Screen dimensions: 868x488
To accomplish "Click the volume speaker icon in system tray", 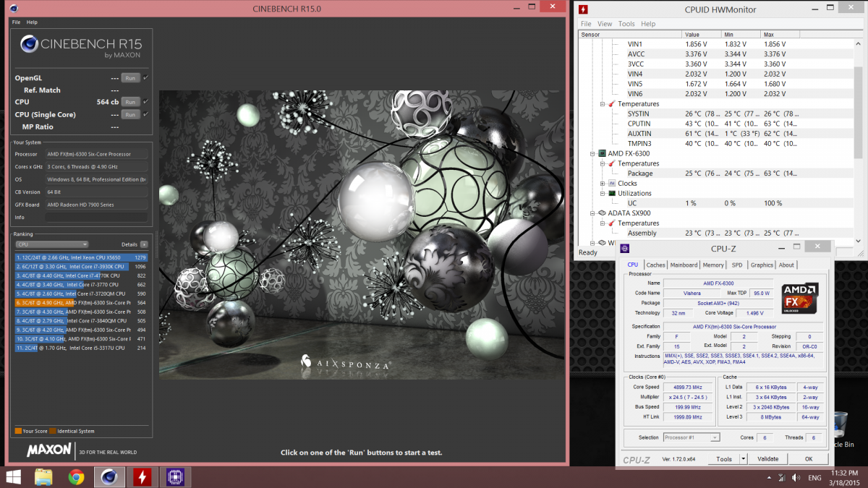I will (796, 477).
